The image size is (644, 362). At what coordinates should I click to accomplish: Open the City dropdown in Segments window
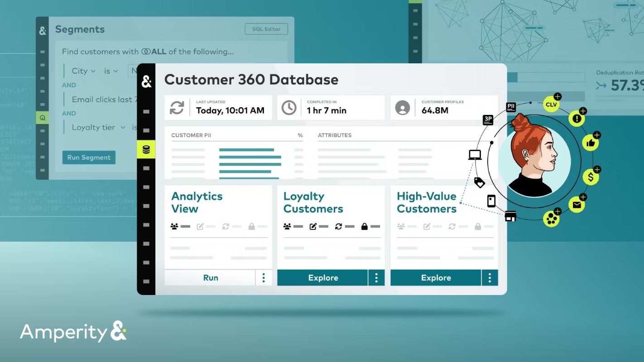[84, 71]
